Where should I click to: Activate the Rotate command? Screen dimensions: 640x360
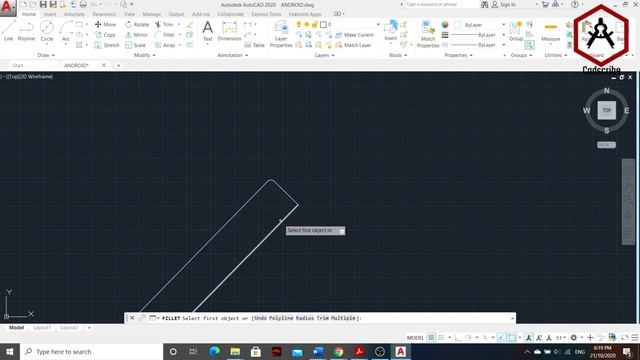[x=137, y=24]
